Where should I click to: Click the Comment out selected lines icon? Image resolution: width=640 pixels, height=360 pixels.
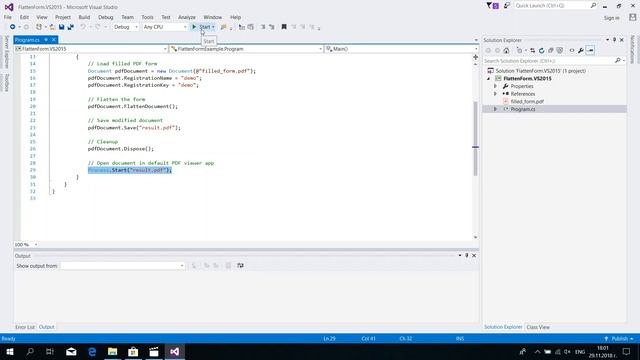[263, 27]
